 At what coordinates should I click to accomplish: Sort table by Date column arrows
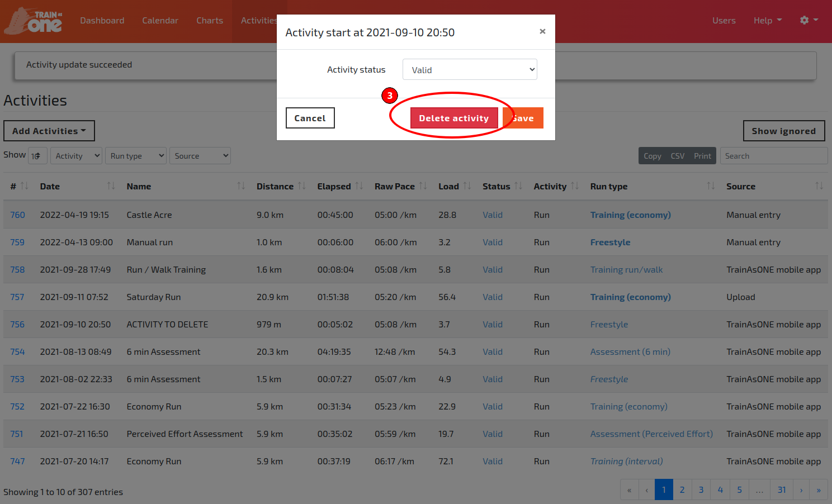(x=111, y=186)
